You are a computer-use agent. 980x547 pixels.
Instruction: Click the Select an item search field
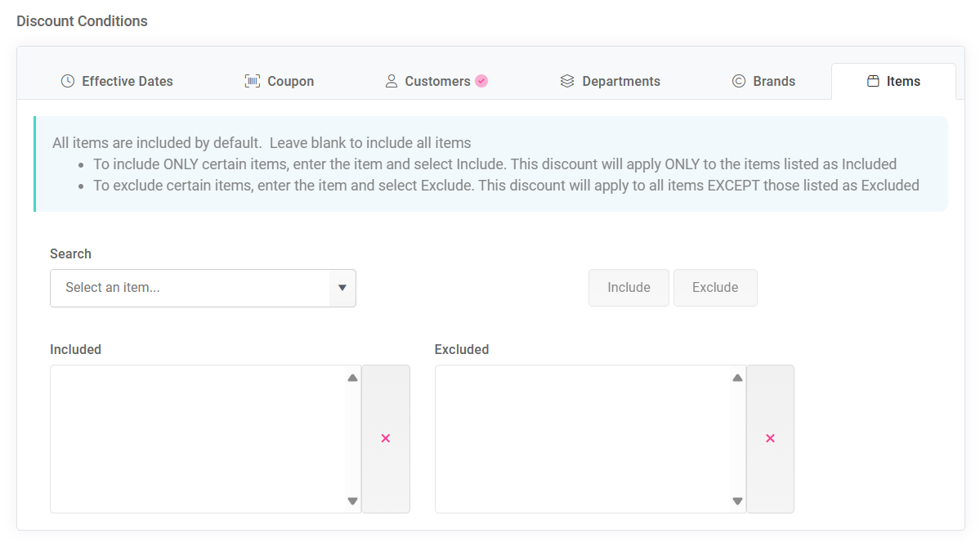click(x=190, y=288)
